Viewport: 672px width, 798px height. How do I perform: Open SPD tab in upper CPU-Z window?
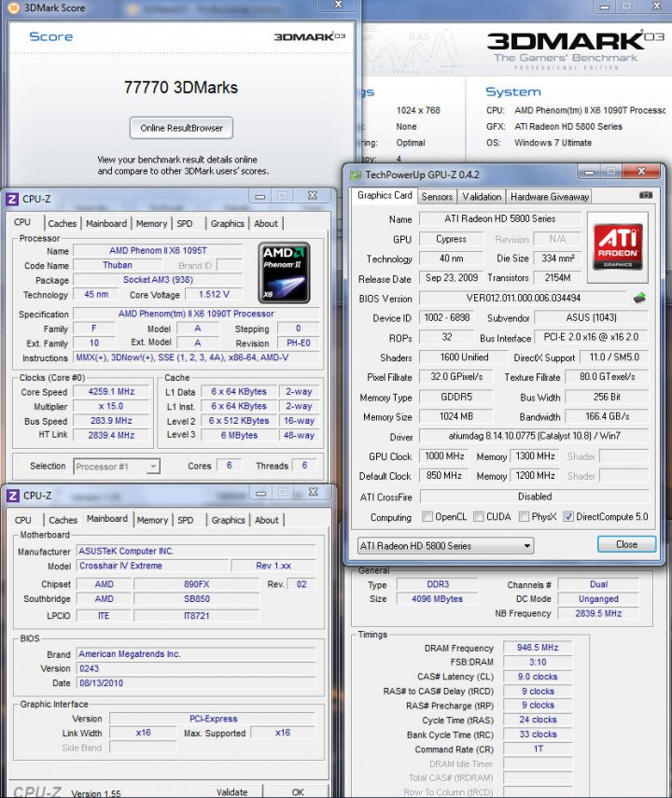185,223
